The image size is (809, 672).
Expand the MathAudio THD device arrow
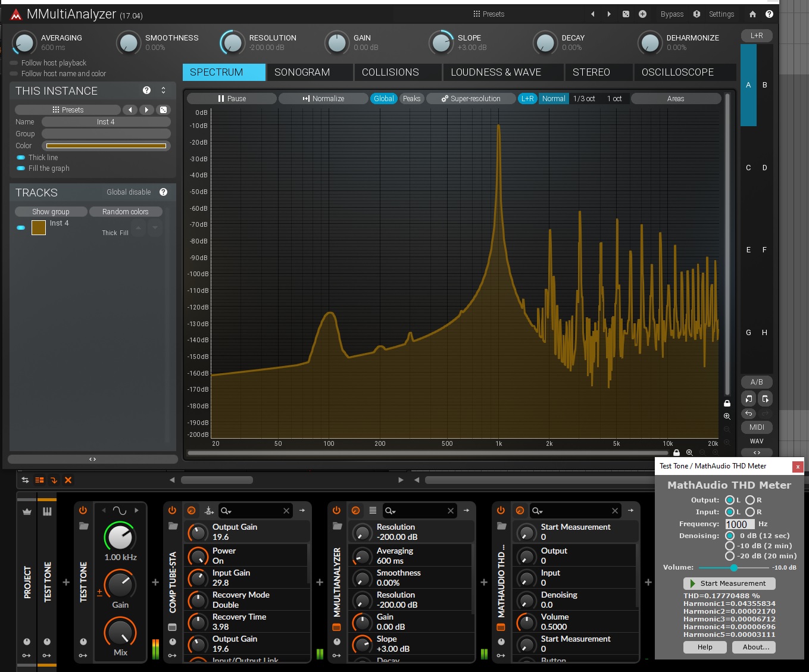[x=630, y=511]
